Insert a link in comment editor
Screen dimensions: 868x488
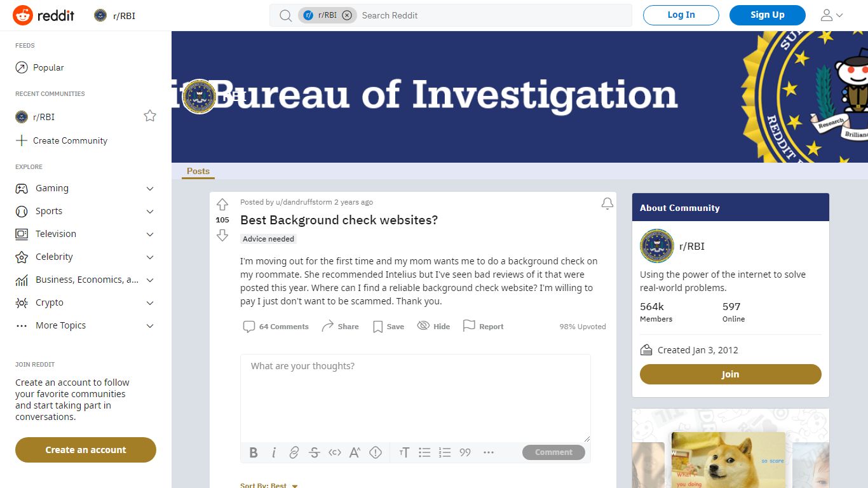(294, 452)
